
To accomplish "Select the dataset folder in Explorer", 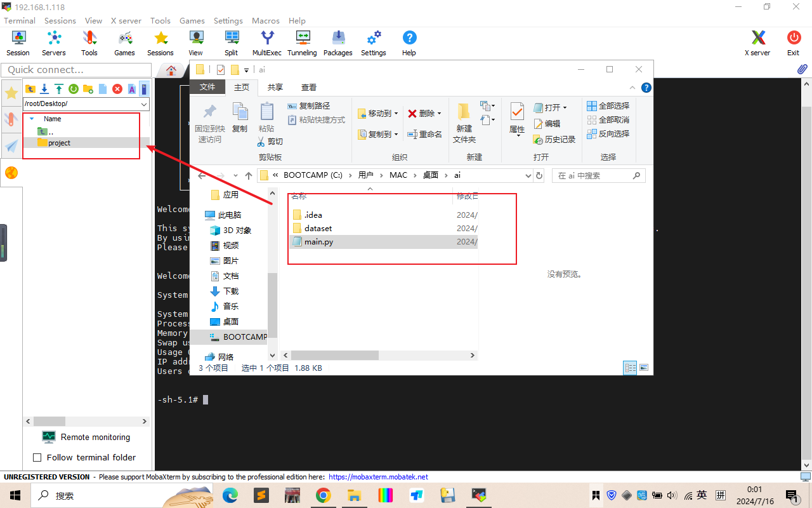I will [x=318, y=228].
